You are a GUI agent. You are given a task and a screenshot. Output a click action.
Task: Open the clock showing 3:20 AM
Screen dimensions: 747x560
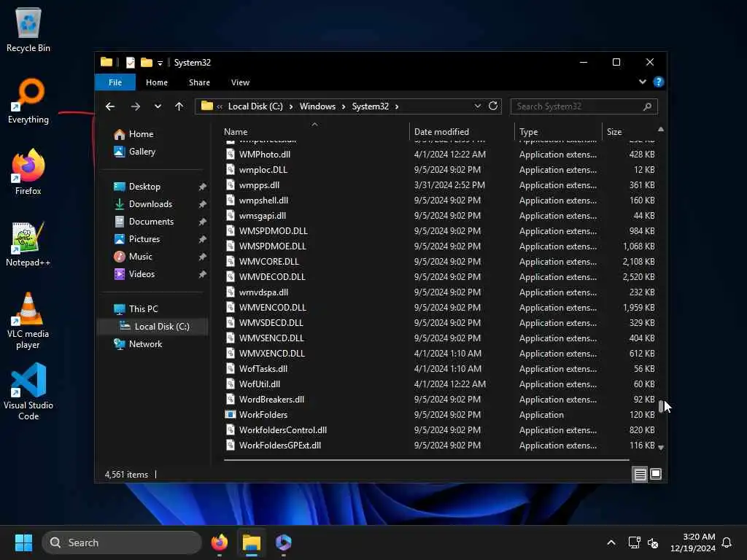(x=693, y=542)
